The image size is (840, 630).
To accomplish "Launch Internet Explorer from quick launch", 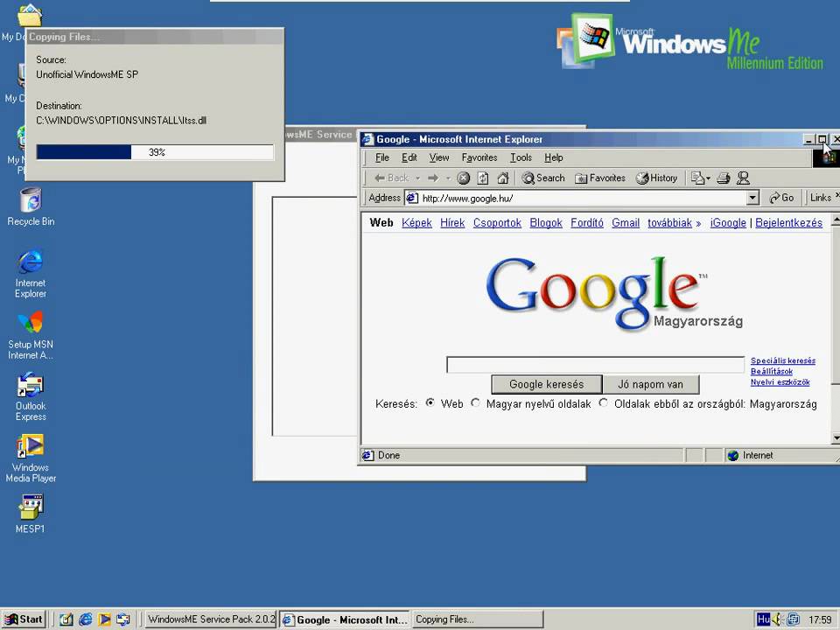I will tap(85, 619).
